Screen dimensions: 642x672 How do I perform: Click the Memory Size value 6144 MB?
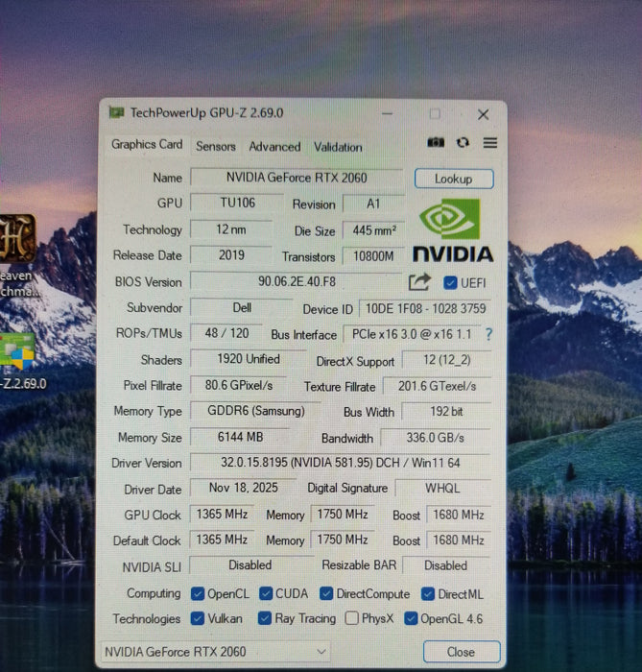[x=240, y=437]
